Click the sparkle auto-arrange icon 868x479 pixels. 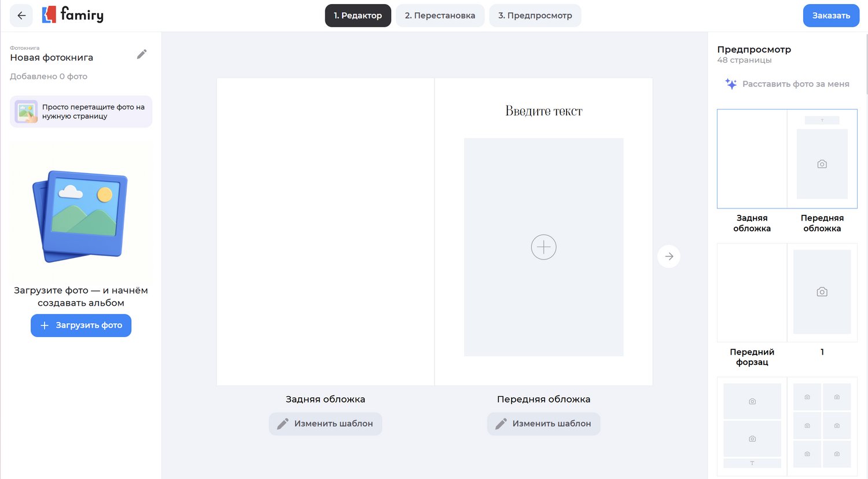click(731, 84)
